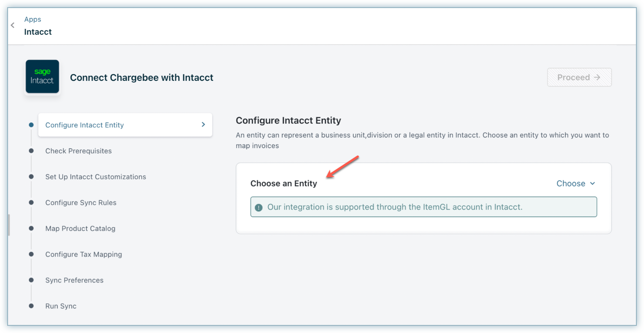Click the Apps breadcrumb link

click(x=33, y=19)
